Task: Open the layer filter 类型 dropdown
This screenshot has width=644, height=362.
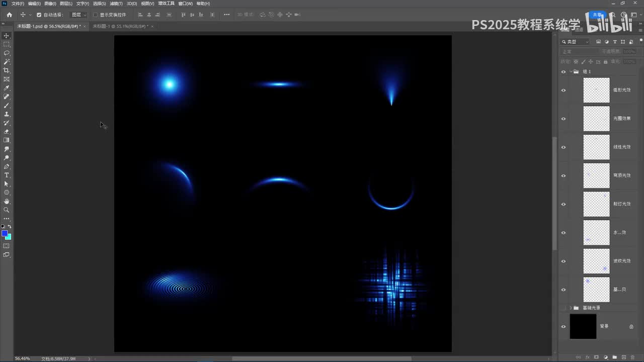Action: [x=575, y=42]
